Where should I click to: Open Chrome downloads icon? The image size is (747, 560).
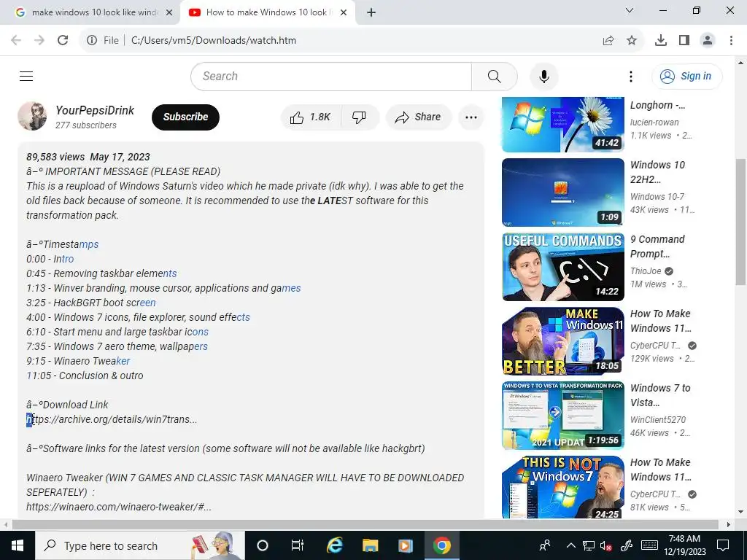[661, 41]
